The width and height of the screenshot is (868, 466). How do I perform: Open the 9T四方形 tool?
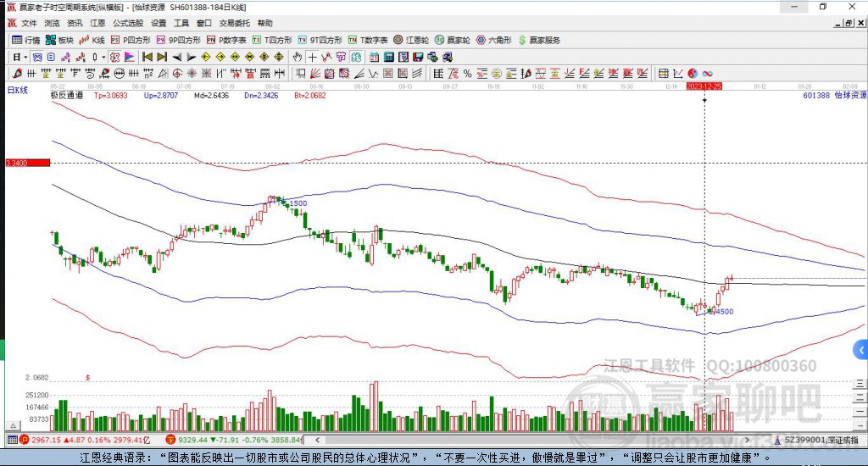point(320,40)
